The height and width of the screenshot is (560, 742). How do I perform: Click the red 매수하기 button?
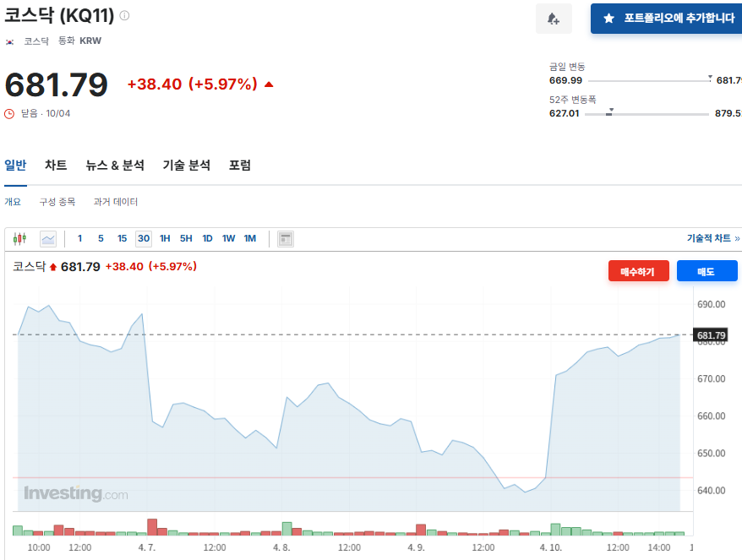[x=638, y=271]
